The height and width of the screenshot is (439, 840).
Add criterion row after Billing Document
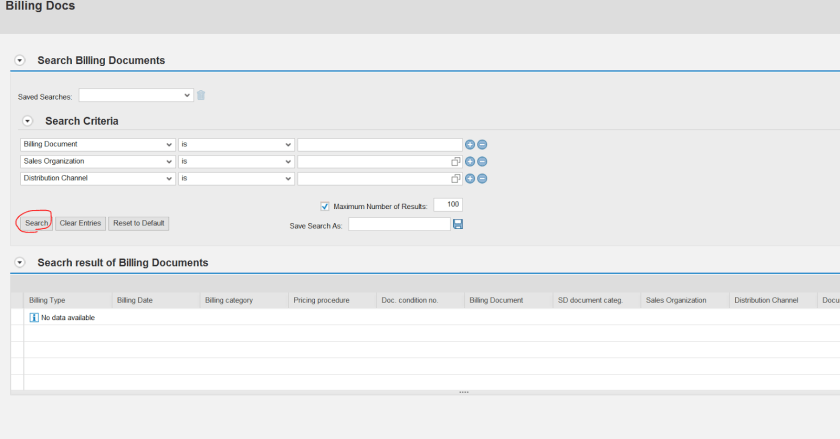470,145
